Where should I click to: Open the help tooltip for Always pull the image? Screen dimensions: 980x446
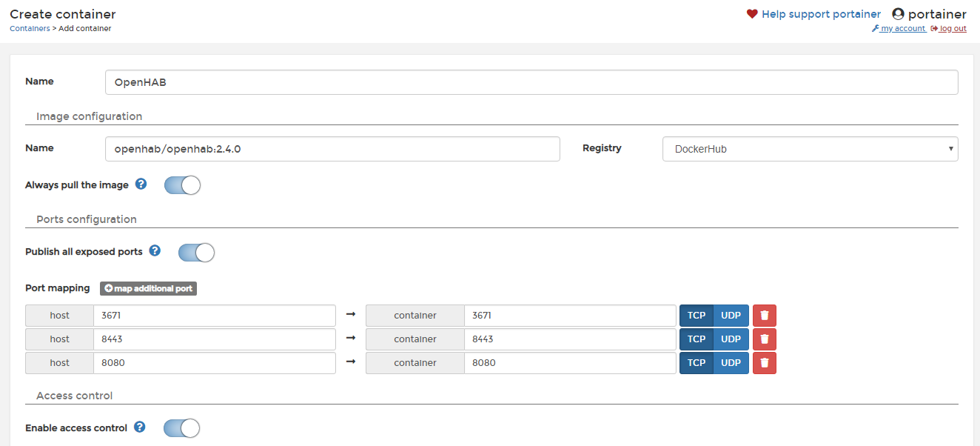click(141, 184)
